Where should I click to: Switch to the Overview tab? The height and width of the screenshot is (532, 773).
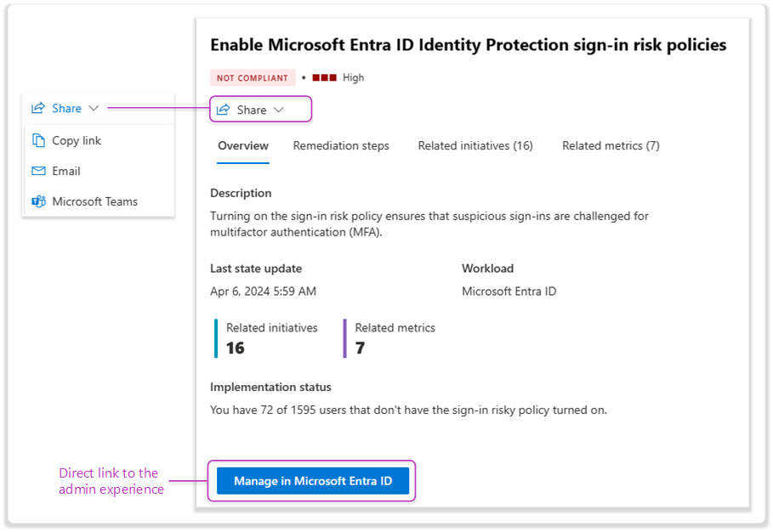(243, 145)
